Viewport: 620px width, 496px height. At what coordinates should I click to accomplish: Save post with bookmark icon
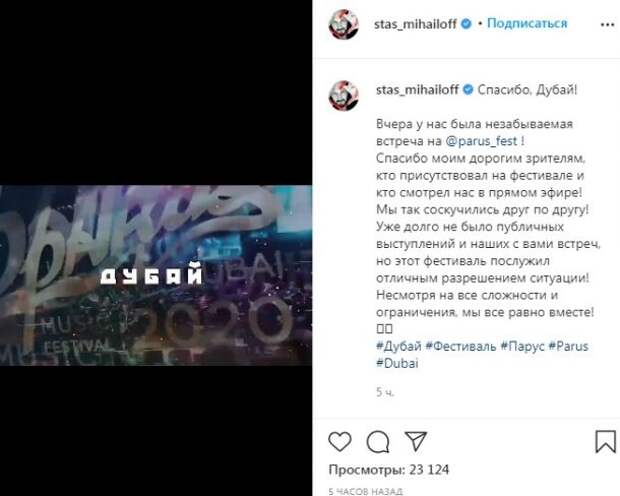pyautogui.click(x=605, y=441)
